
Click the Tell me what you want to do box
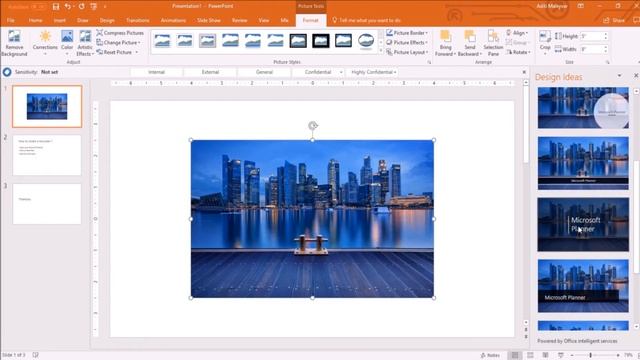[367, 20]
